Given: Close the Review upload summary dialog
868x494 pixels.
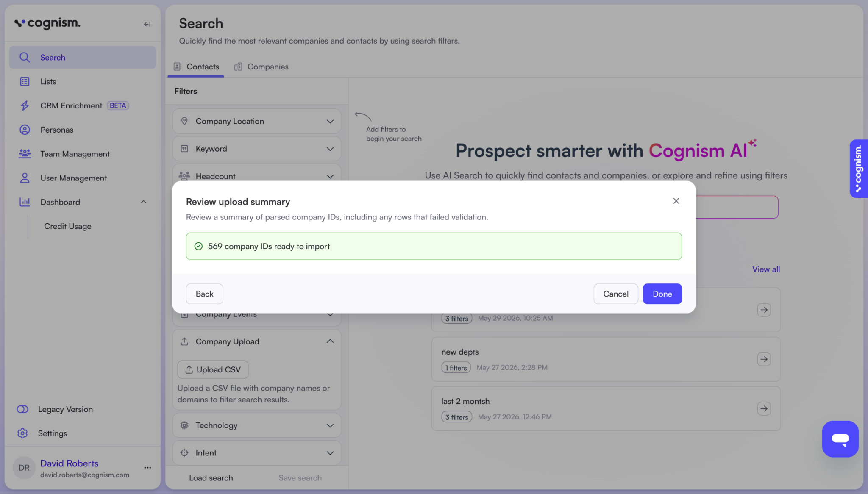Looking at the screenshot, I should coord(676,201).
